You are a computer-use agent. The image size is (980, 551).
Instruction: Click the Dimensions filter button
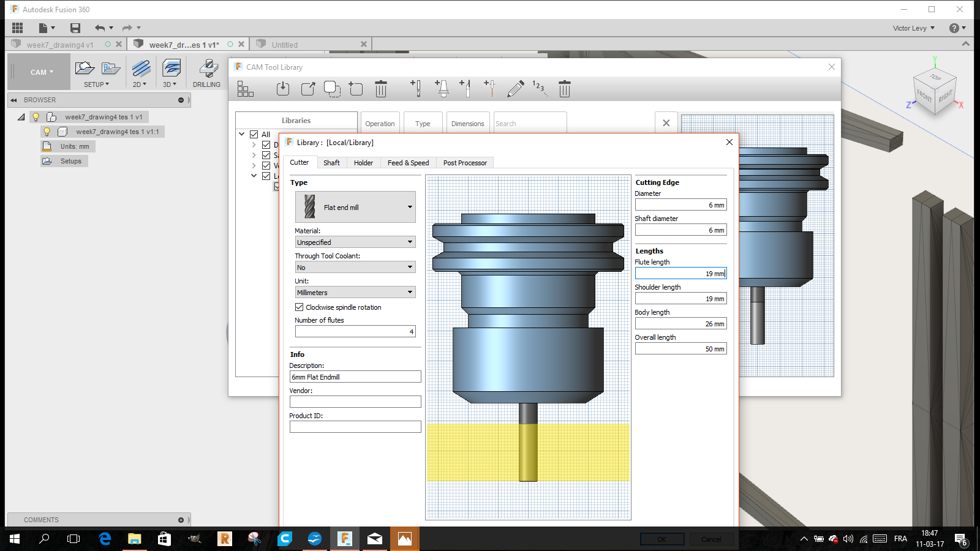(467, 124)
